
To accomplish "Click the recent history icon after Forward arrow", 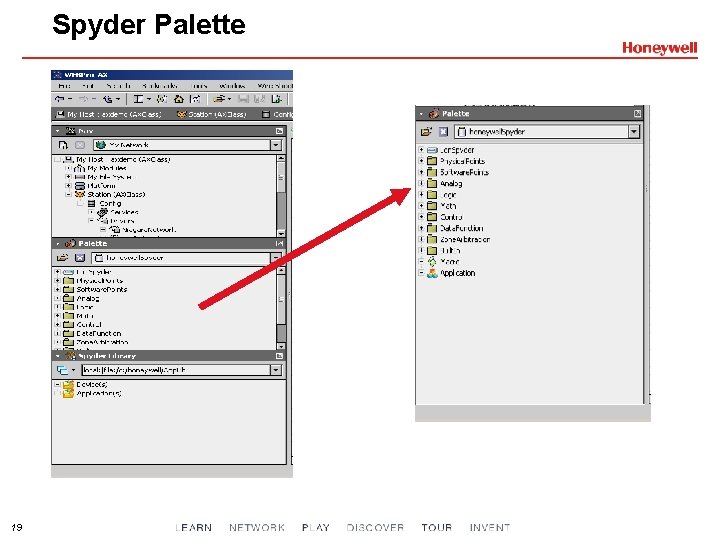I will point(108,99).
